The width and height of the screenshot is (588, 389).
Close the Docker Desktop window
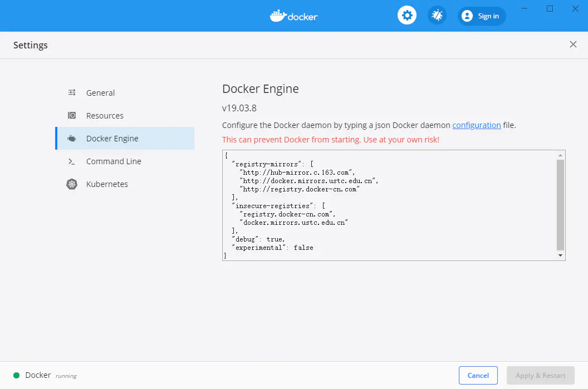point(575,8)
